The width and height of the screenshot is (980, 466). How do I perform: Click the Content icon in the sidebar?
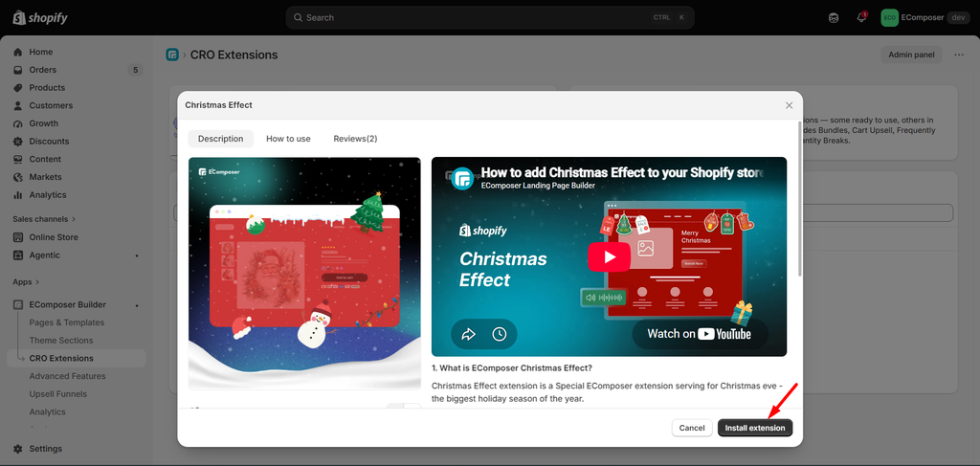[x=18, y=159]
